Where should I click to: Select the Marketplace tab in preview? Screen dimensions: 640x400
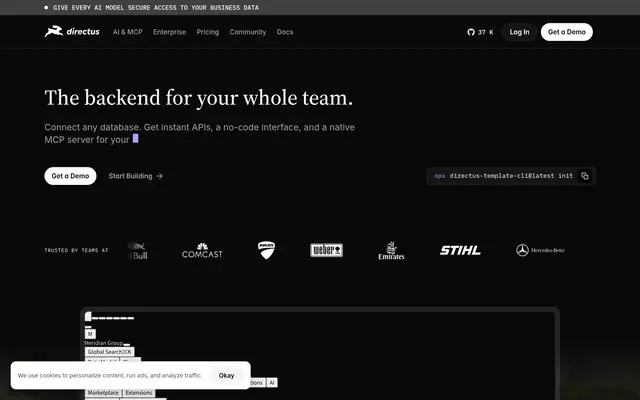(103, 393)
